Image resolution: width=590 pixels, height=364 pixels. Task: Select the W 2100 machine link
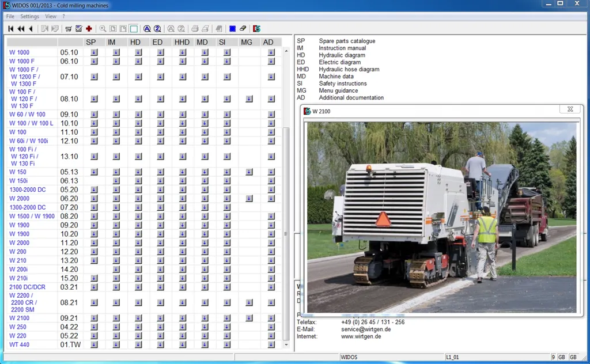[x=19, y=318]
